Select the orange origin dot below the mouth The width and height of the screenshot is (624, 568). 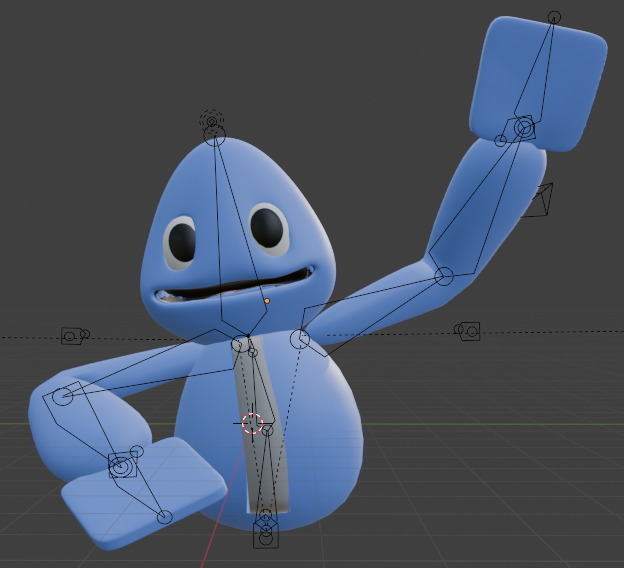click(267, 301)
